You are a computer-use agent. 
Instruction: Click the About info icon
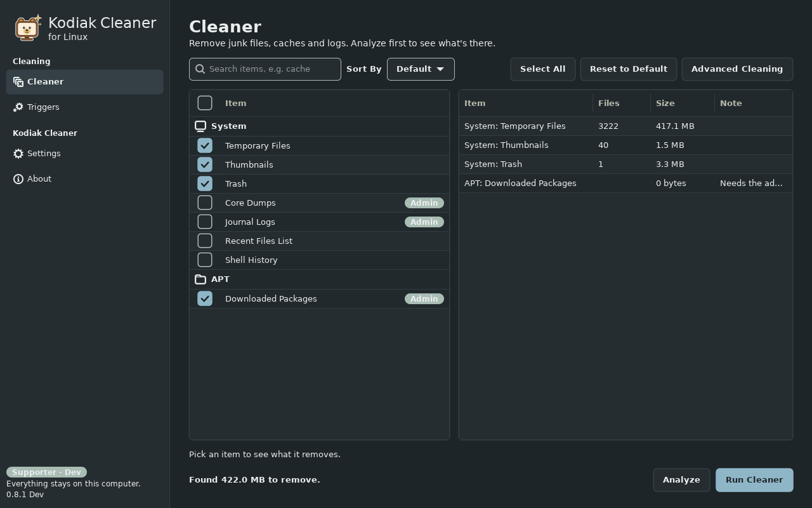point(18,179)
